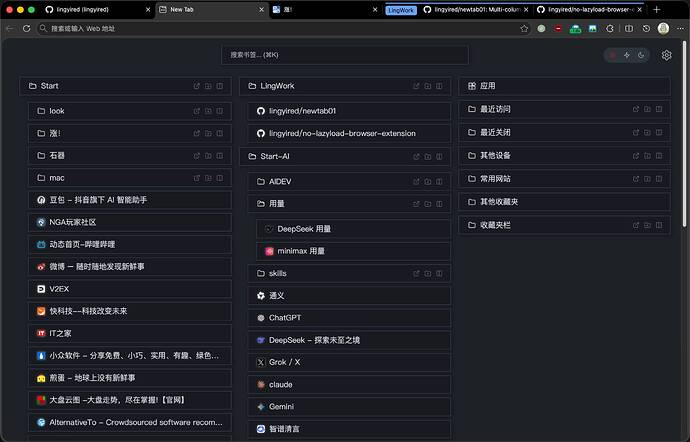
Task: Click folder-tab icon on LingWork row
Action: (x=428, y=86)
